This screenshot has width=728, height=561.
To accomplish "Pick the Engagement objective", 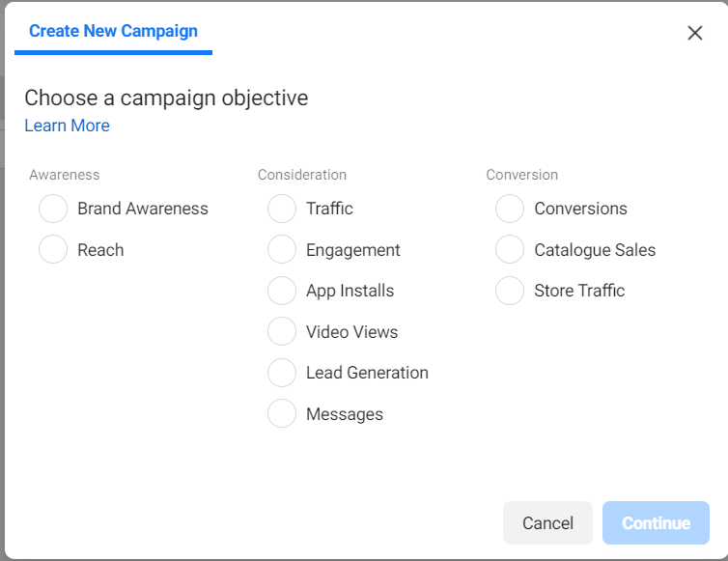I will pyautogui.click(x=282, y=250).
